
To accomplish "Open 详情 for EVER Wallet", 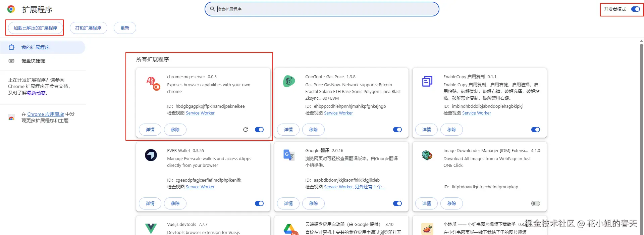I will (150, 203).
